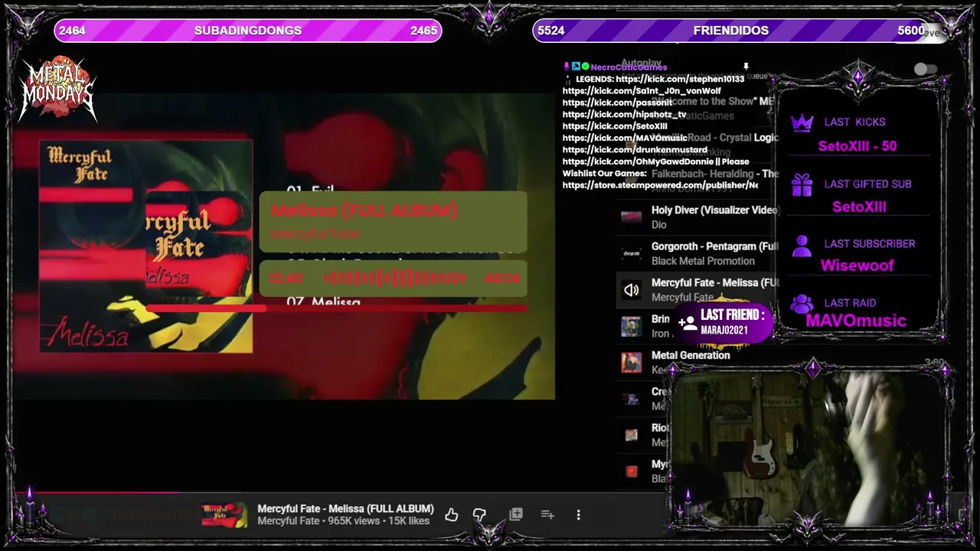Open the kick.com/MAVOmusic link

(625, 139)
